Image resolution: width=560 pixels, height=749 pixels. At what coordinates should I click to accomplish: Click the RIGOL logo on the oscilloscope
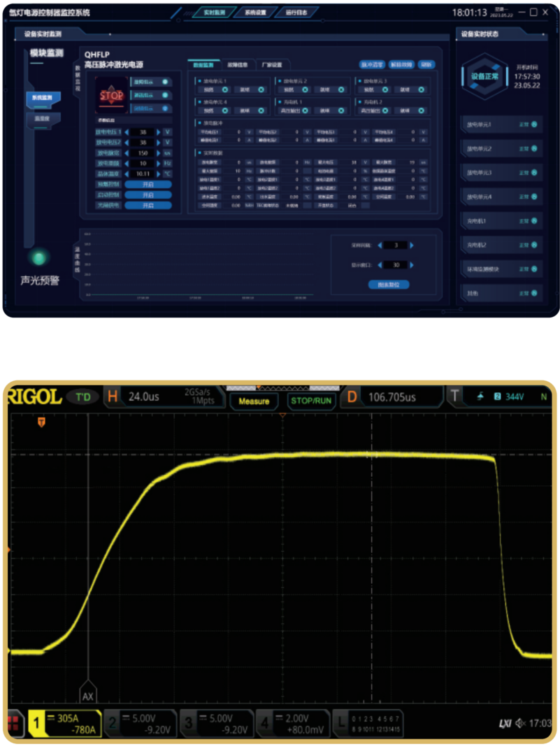[34, 397]
